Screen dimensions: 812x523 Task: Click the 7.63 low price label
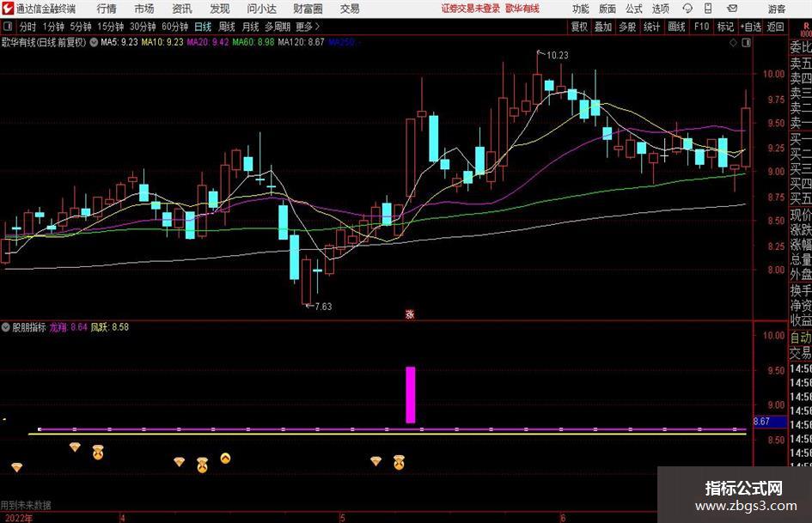(323, 307)
